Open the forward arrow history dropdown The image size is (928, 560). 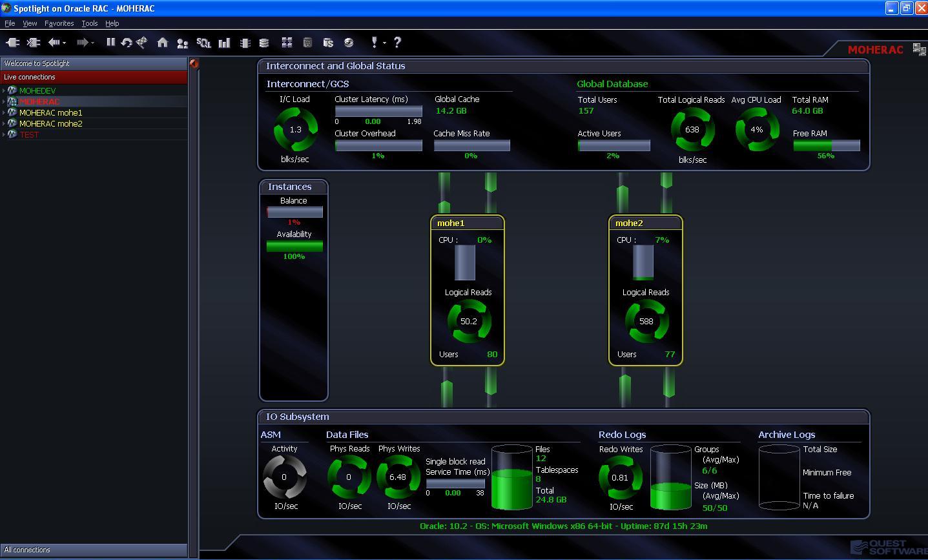click(92, 43)
